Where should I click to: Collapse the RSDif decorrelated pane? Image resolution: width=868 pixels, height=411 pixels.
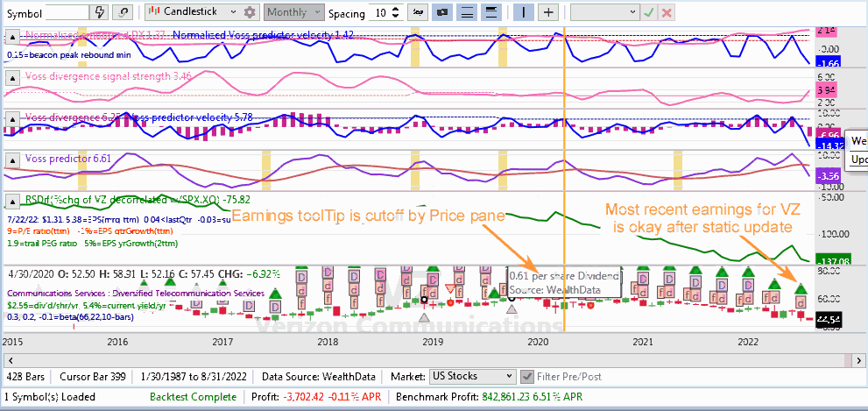12,202
